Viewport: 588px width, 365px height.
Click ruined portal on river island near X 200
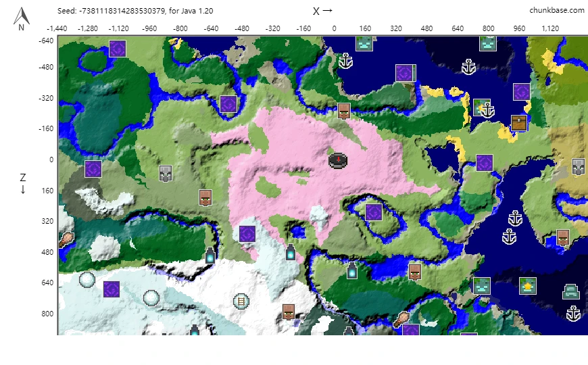point(374,212)
